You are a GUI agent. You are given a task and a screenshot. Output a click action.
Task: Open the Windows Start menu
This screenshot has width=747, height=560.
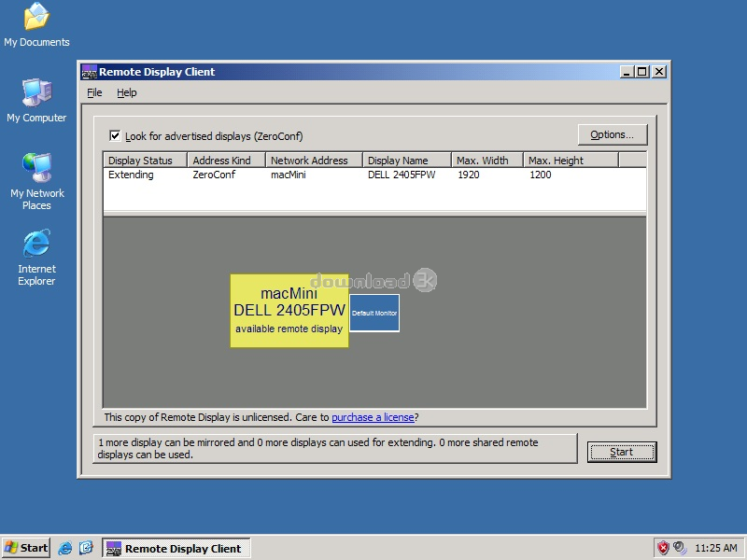click(26, 548)
